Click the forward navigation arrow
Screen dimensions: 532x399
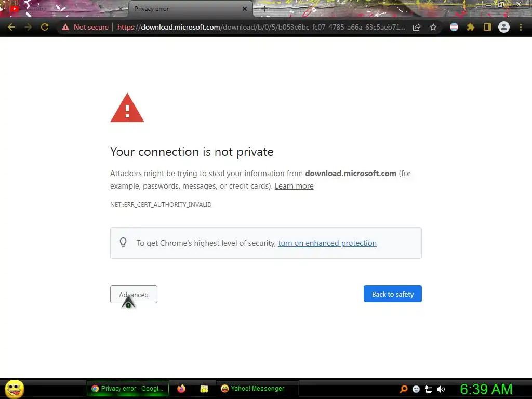click(28, 27)
